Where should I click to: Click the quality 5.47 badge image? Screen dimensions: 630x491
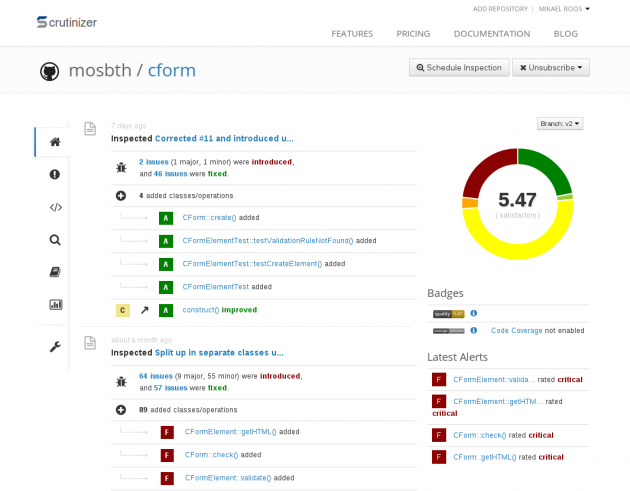point(448,314)
